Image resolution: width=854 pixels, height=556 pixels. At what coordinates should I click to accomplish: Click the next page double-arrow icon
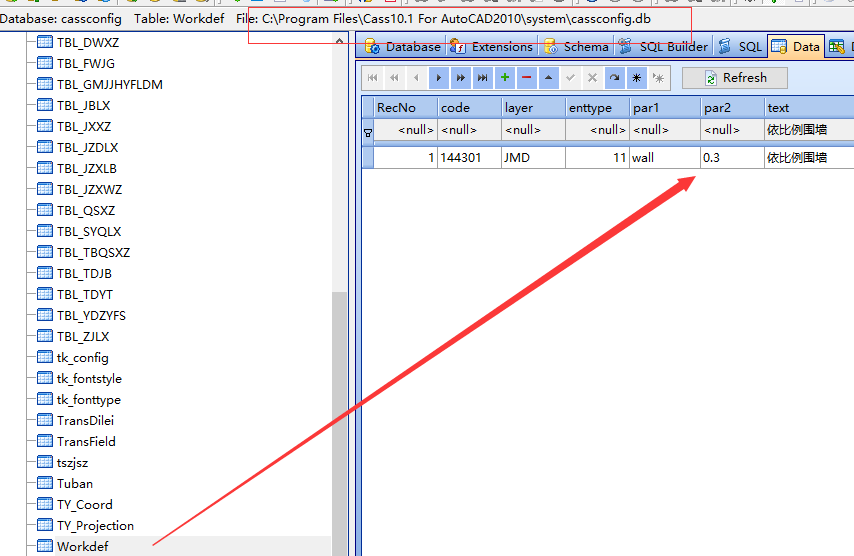tap(461, 78)
